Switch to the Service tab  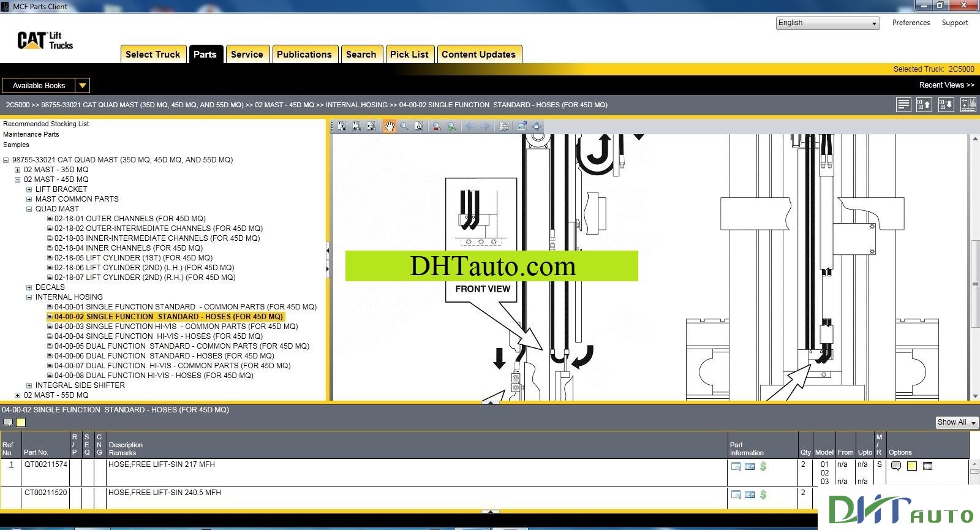point(247,54)
